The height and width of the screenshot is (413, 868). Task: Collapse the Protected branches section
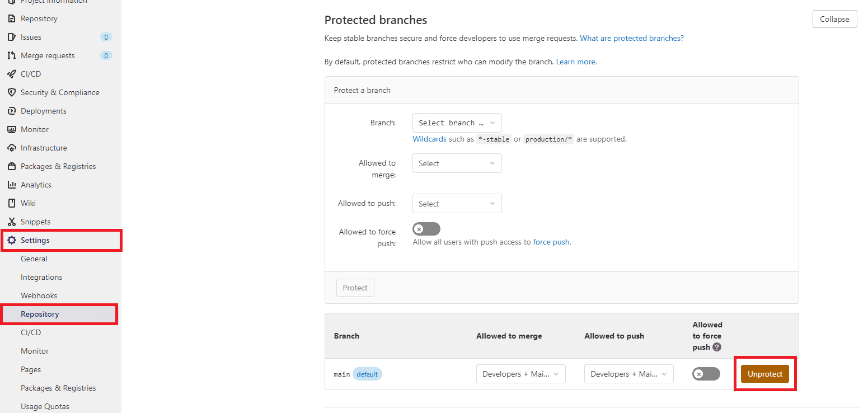pyautogui.click(x=834, y=19)
